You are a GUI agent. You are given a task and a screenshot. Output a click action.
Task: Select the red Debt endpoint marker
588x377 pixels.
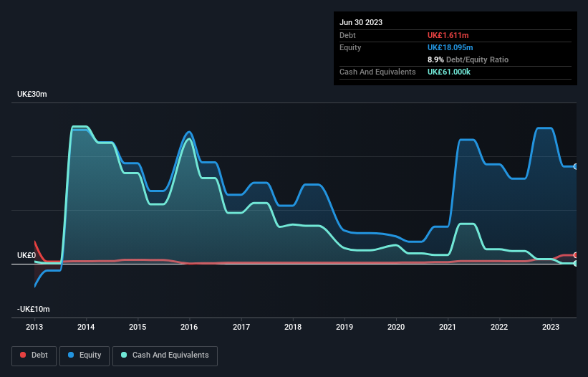[x=575, y=255]
